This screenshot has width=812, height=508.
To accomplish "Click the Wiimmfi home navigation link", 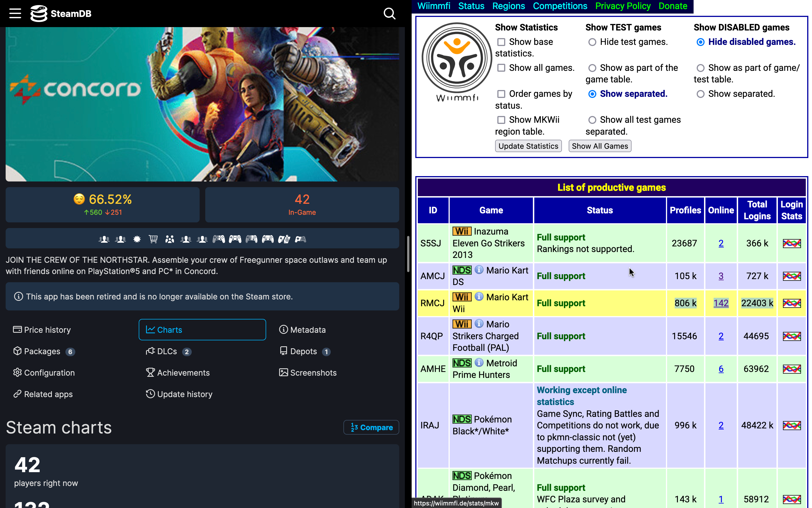I will (434, 6).
